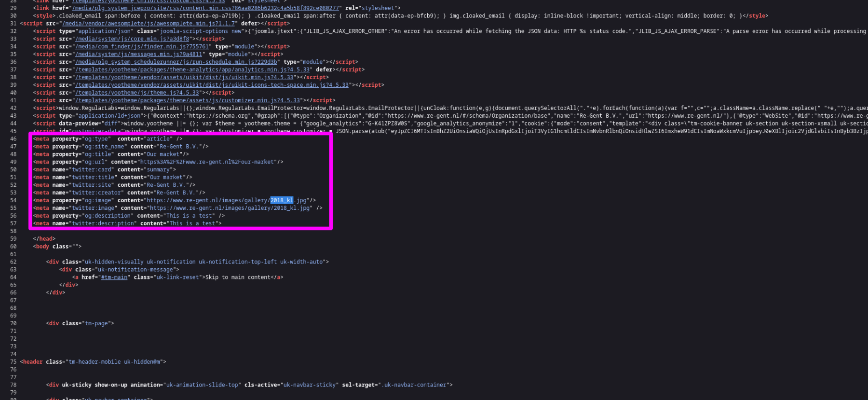The image size is (868, 400).
Task: Follow the customizer.min.js script link
Action: point(188,100)
